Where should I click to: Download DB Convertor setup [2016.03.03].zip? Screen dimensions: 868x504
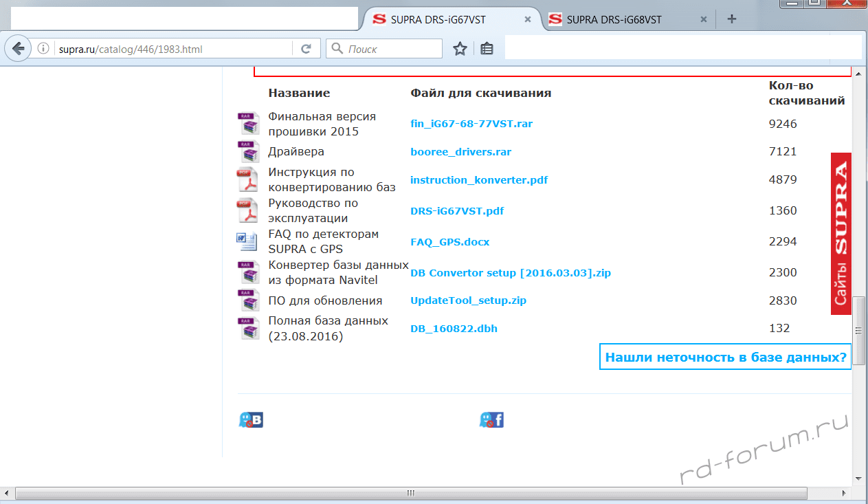(511, 273)
